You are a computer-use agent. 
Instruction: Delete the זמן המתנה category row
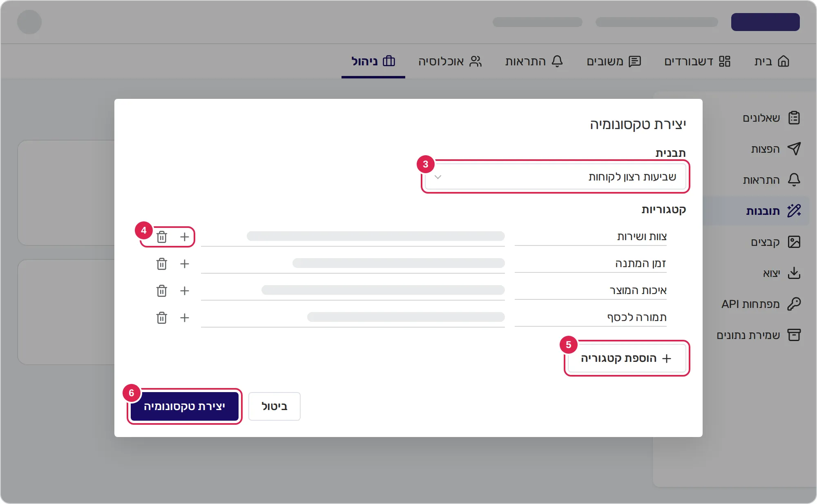pos(162,264)
